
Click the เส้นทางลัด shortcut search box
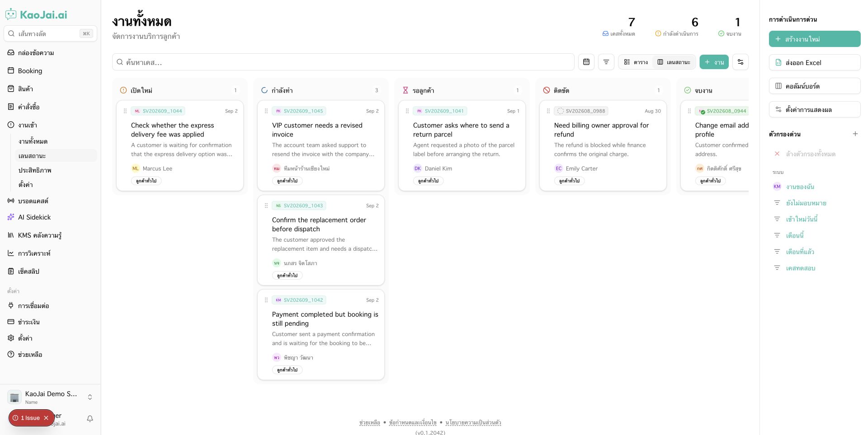[x=50, y=33]
